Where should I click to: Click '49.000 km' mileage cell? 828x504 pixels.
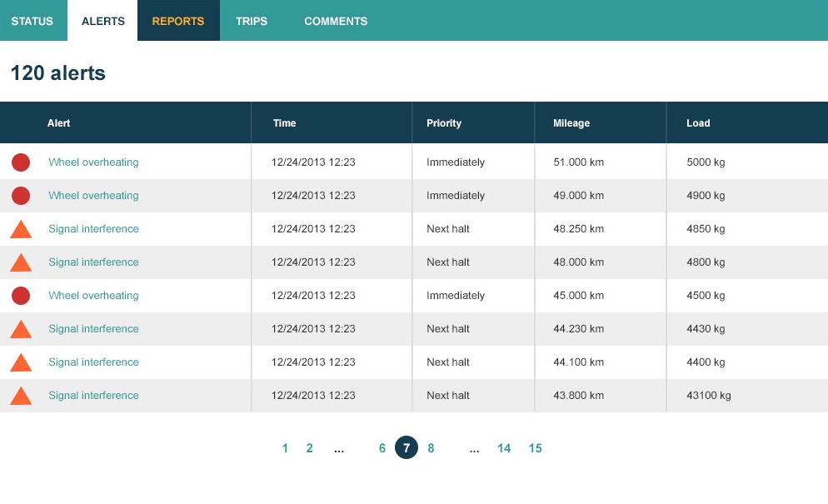(579, 196)
